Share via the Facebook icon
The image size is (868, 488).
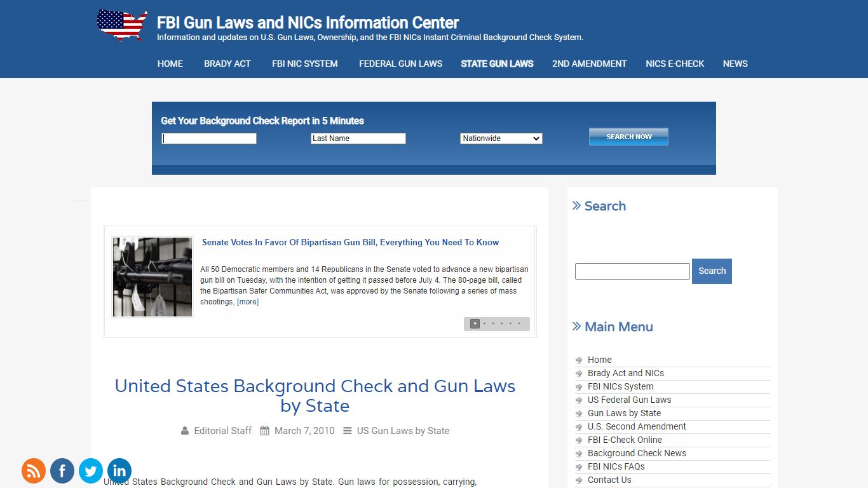click(x=62, y=471)
